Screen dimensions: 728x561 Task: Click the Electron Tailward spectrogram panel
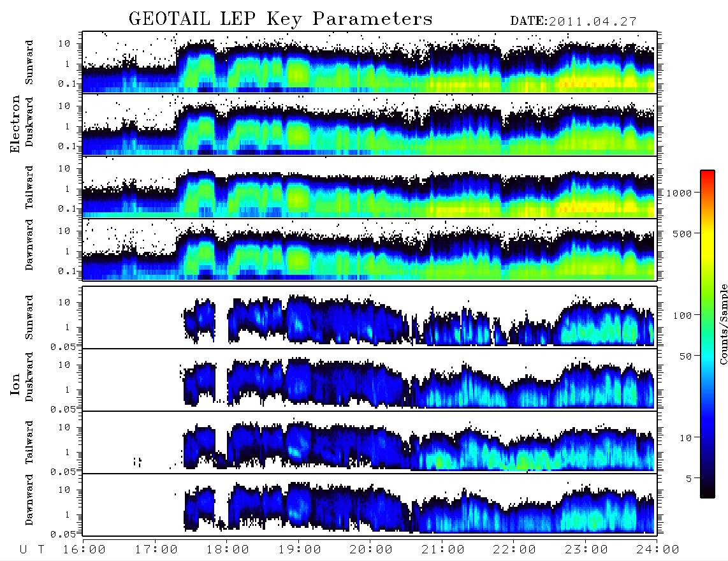(x=370, y=187)
